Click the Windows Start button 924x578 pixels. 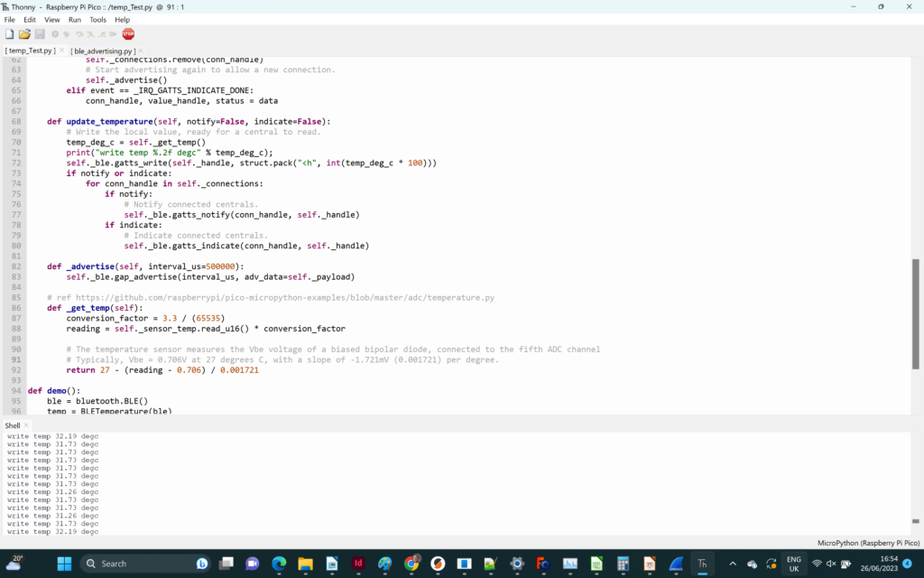[64, 564]
